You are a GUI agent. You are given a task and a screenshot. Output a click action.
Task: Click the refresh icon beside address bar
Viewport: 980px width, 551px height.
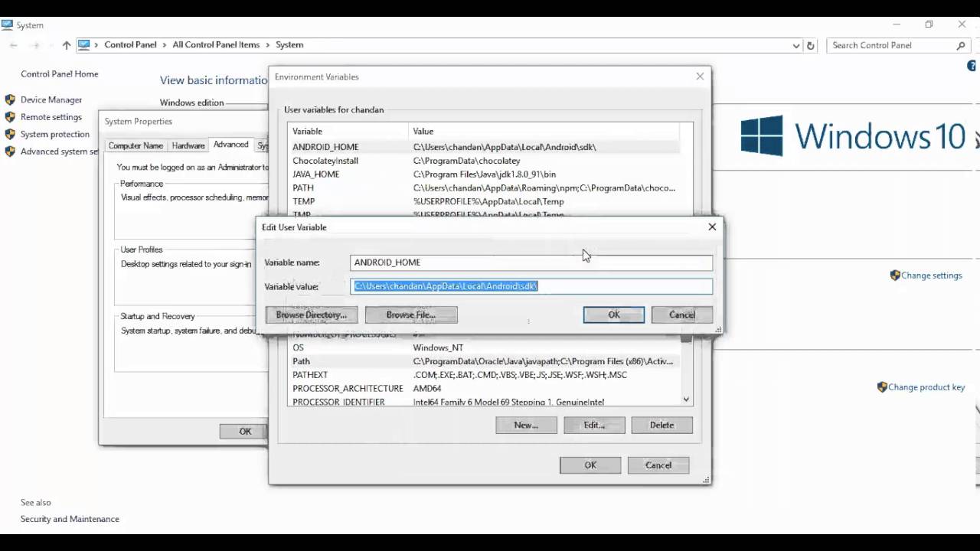[811, 45]
